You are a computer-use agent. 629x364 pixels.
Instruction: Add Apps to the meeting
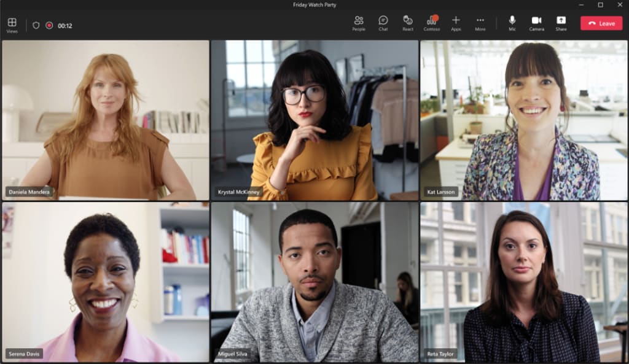coord(456,23)
